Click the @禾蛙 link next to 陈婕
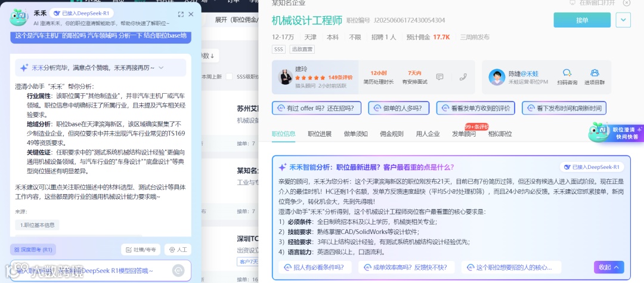644x283 pixels. pos(530,73)
